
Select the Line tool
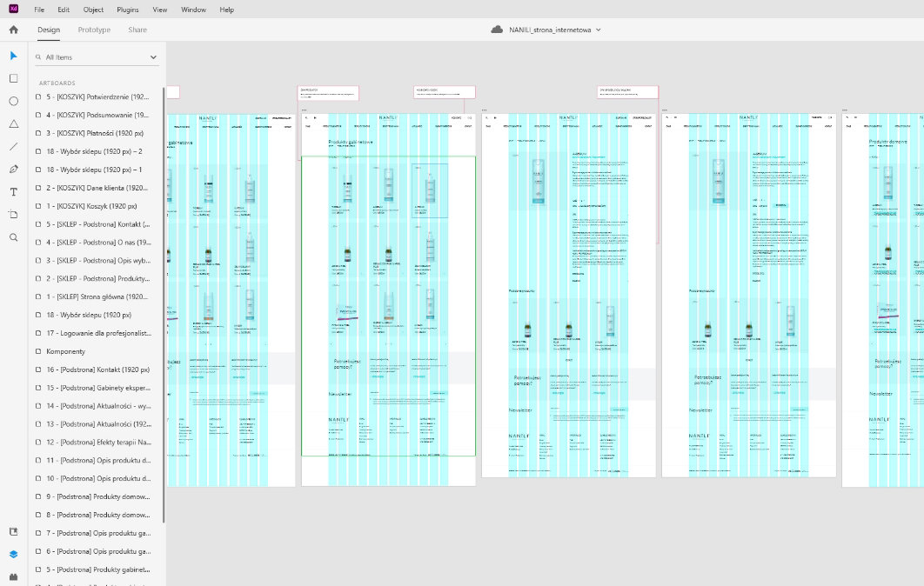coord(13,146)
